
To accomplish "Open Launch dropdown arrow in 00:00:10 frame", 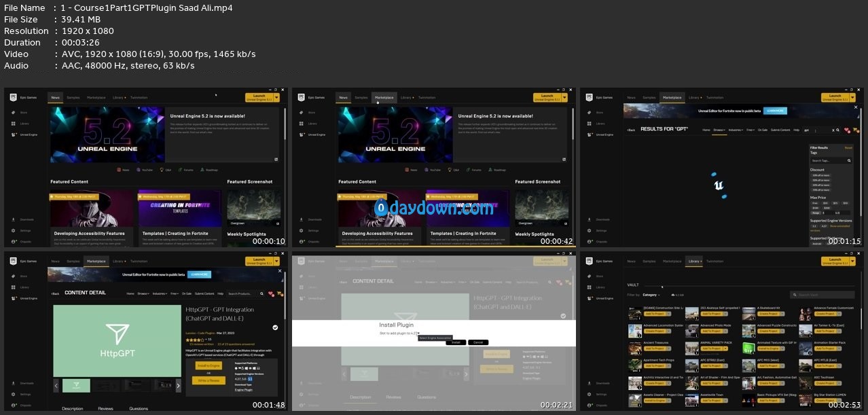I will pos(277,97).
